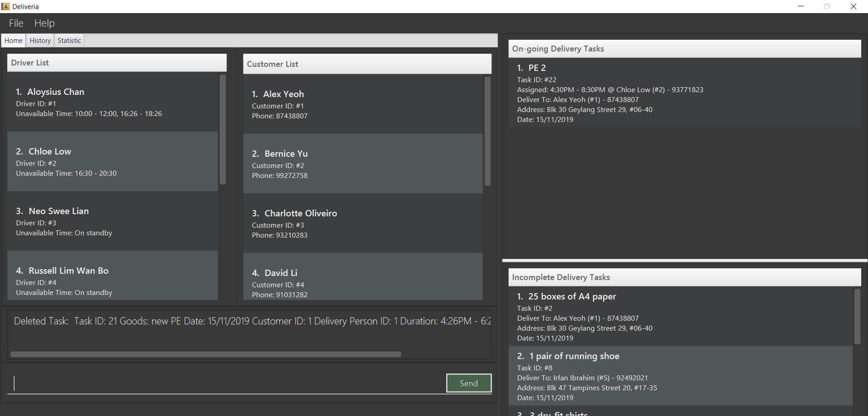Screen dimensions: 868x416
Task: Click the Driver List header
Action: (x=117, y=63)
